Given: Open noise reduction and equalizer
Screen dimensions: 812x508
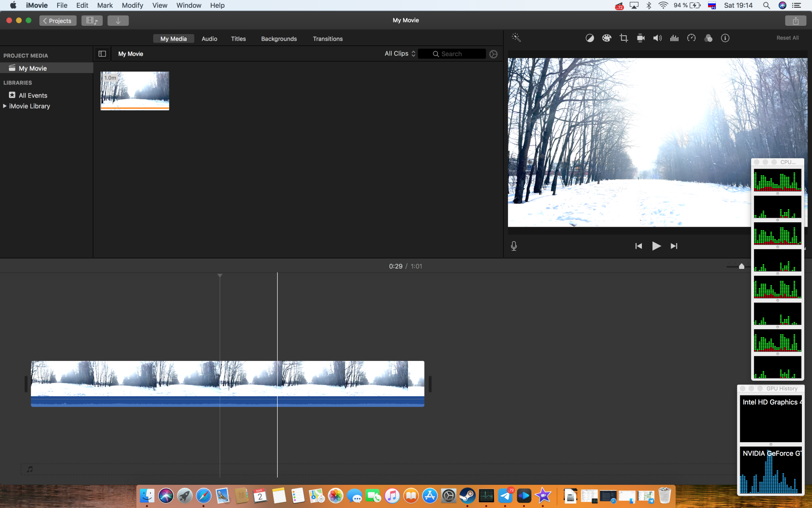Looking at the screenshot, I should 674,38.
